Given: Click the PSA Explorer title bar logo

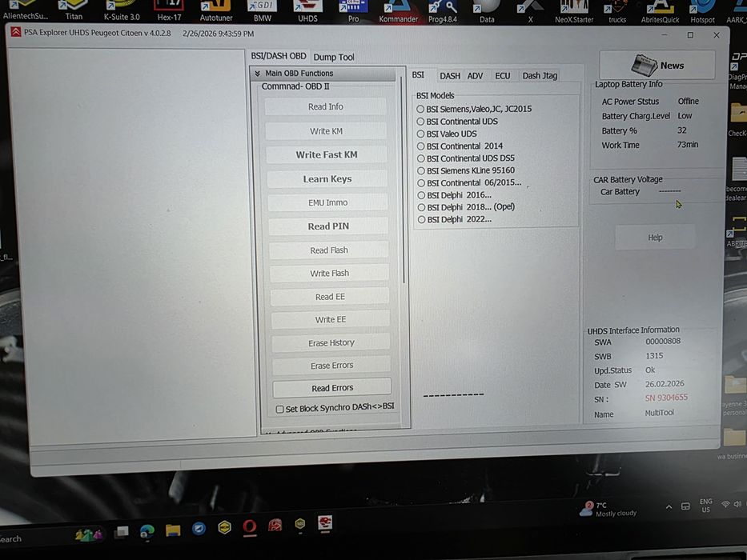Looking at the screenshot, I should (16, 32).
